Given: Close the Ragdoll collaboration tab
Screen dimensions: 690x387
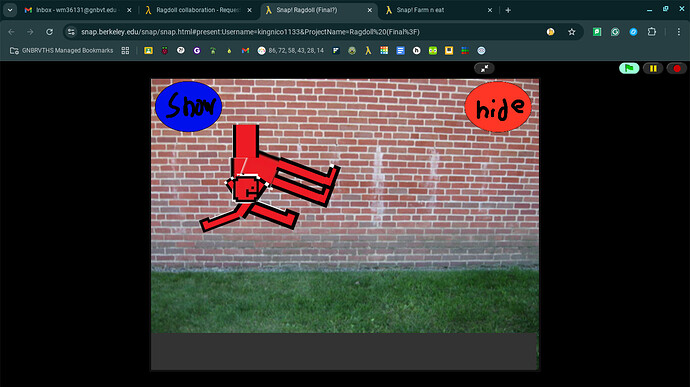Looking at the screenshot, I should coord(250,10).
